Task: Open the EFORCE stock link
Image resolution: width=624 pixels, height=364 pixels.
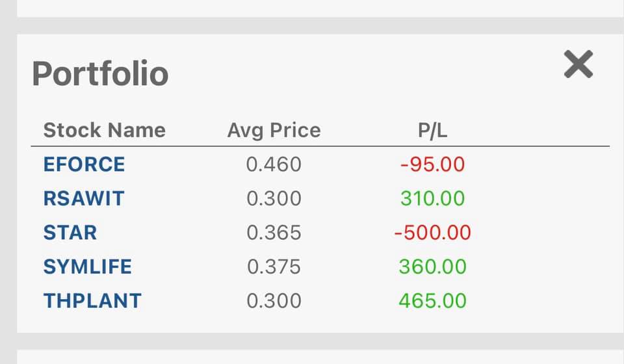Action: pos(84,164)
